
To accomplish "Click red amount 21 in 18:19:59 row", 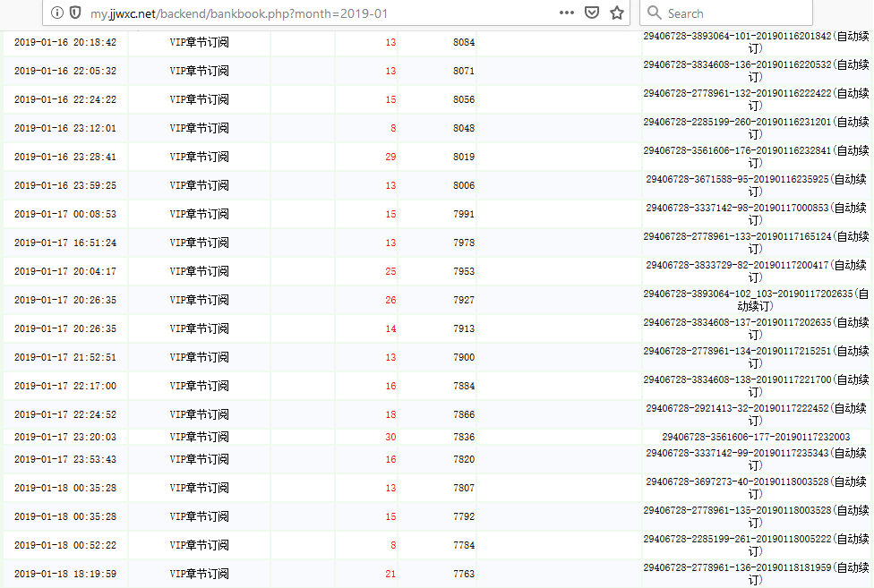I will point(390,574).
